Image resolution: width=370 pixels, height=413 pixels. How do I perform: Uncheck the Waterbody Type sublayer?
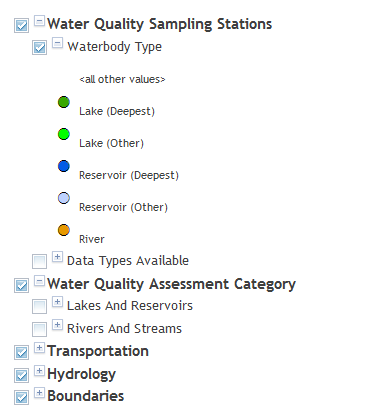(x=39, y=47)
